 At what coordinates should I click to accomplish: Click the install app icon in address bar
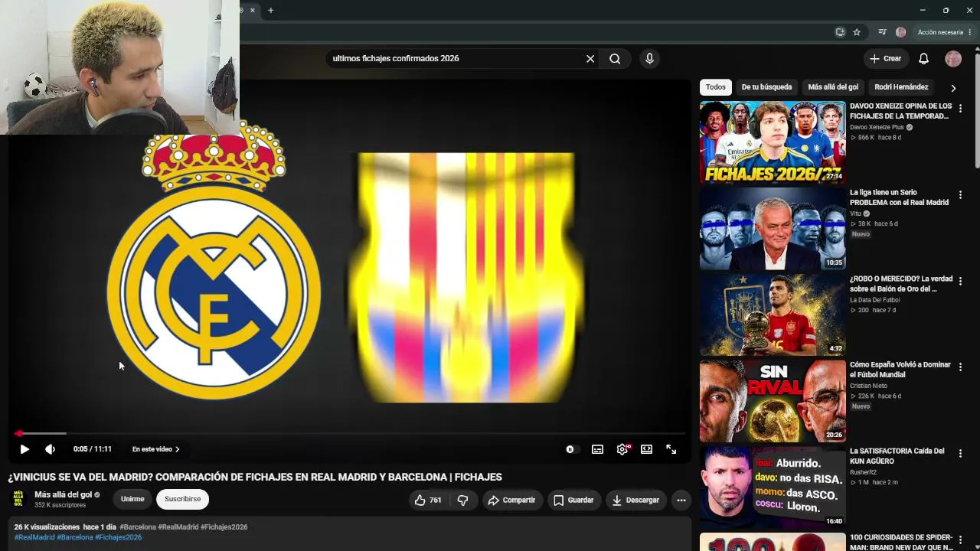coord(840,32)
